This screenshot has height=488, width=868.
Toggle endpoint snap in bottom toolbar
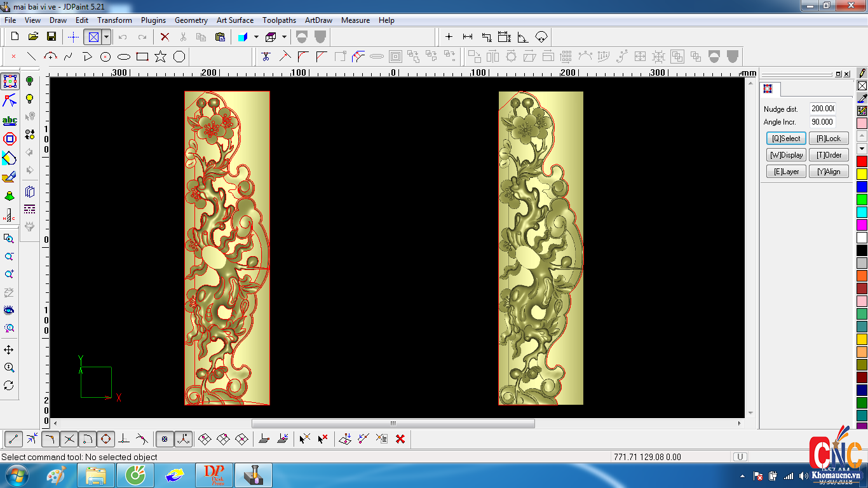click(14, 438)
